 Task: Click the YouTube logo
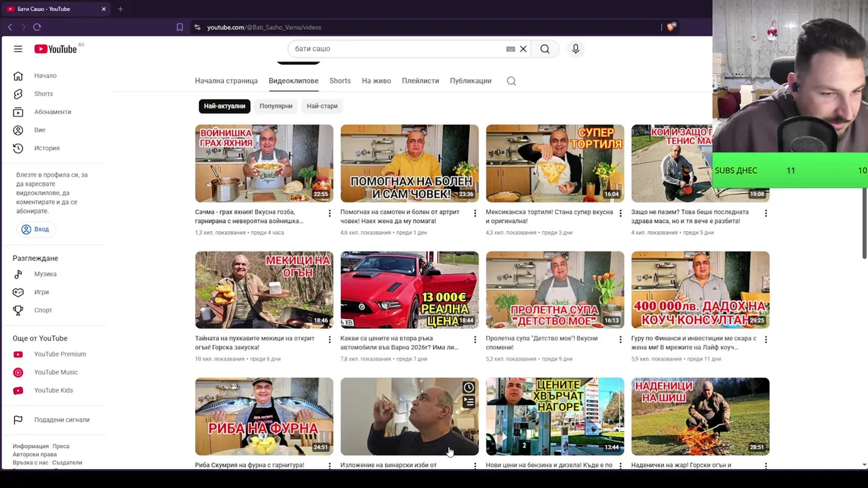click(x=56, y=49)
